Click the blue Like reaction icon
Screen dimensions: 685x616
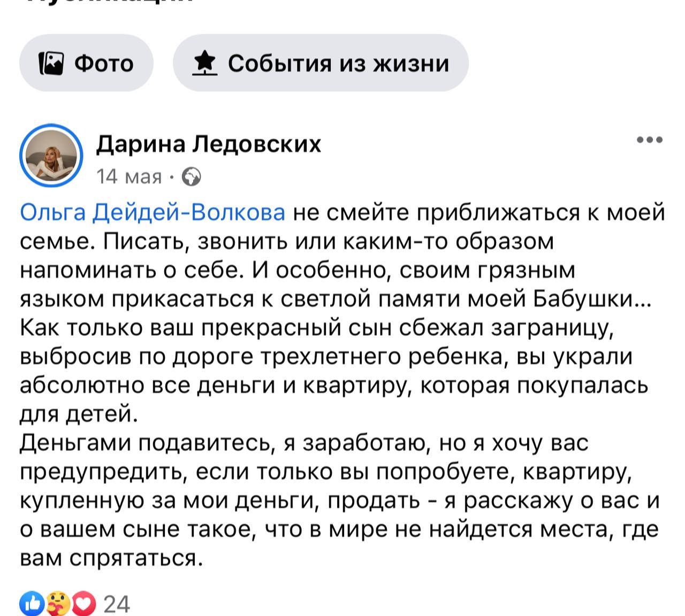pyautogui.click(x=30, y=604)
